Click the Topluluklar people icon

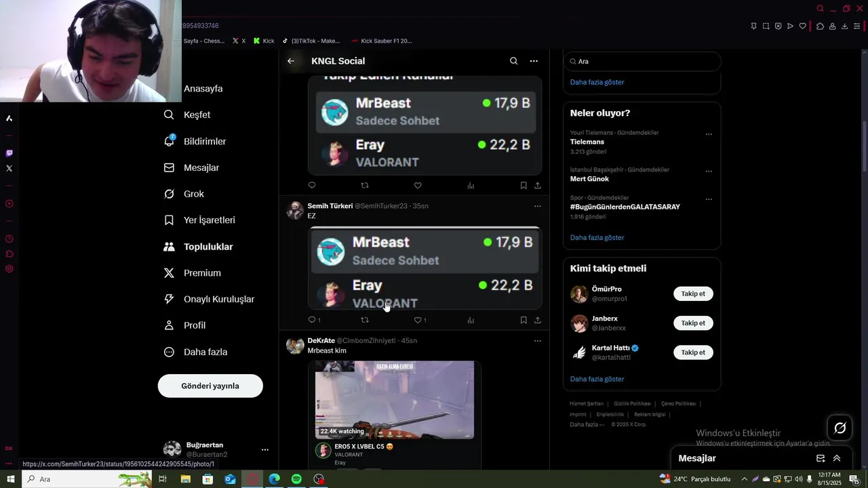pos(169,247)
